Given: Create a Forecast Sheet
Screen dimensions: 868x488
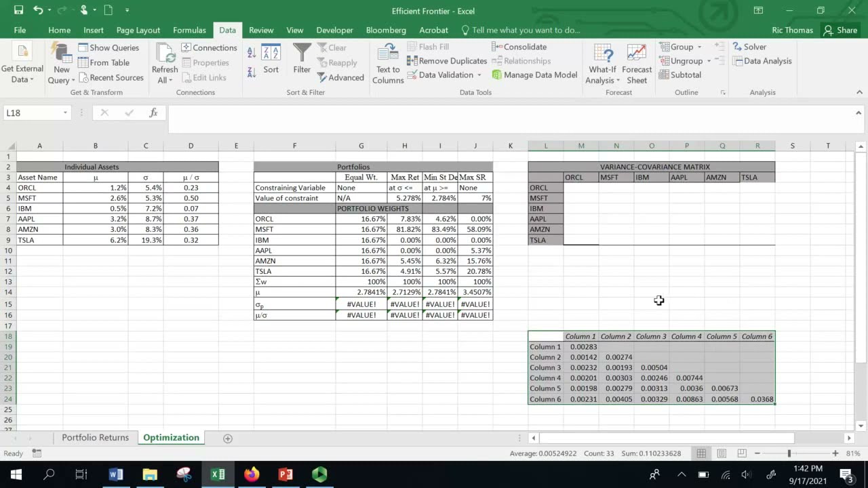Looking at the screenshot, I should (x=637, y=65).
